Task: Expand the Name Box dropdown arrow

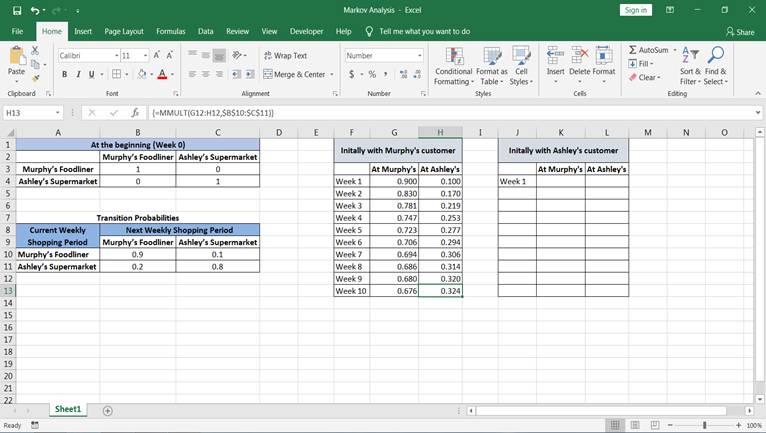Action: point(57,113)
